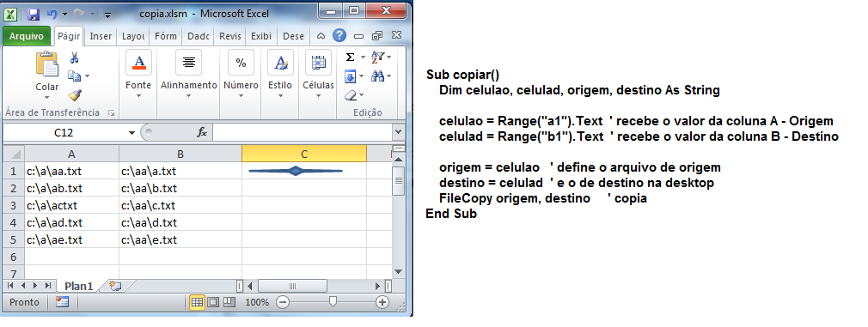Expand the Name Box dropdown arrow
This screenshot has height=327, width=868.
coord(131,133)
